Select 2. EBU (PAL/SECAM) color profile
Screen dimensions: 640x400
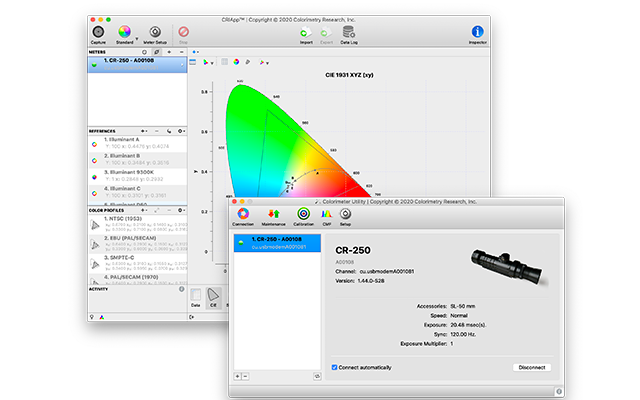coord(138,244)
